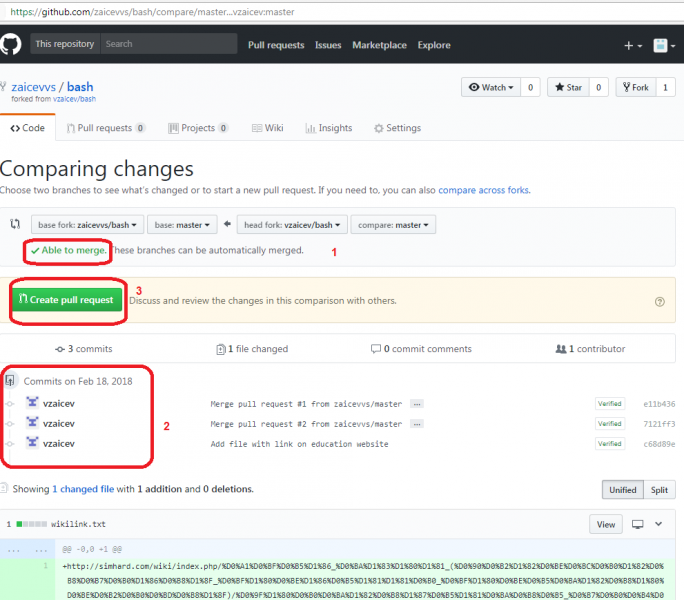This screenshot has height=600, width=684.
Task: Open the user avatar menu
Action: [x=662, y=45]
